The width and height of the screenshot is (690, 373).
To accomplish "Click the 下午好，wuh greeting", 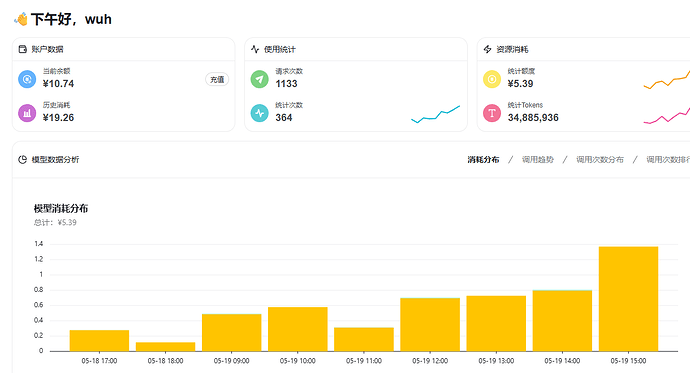I will point(71,19).
